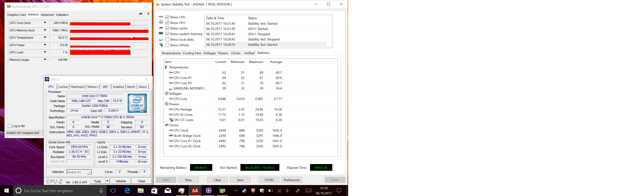Image resolution: width=644 pixels, height=196 pixels.
Task: Enable Stress GPU(s) checkbox
Action: [x=168, y=45]
